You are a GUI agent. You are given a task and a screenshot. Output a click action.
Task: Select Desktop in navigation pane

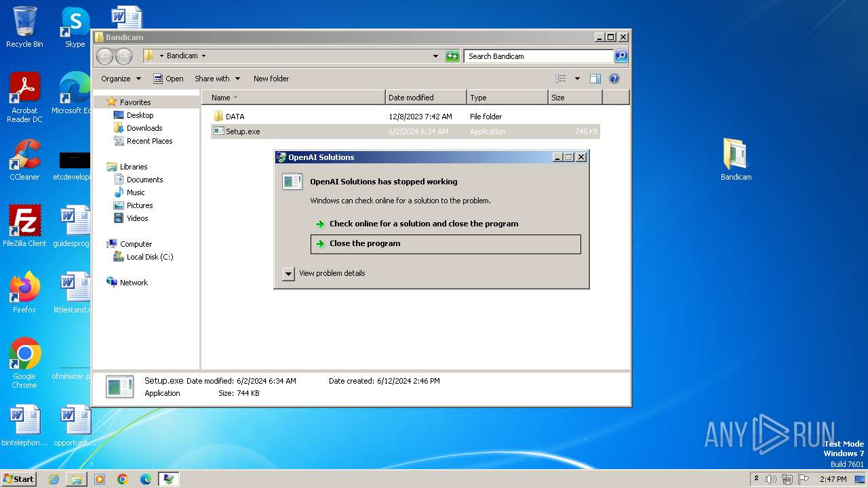[140, 115]
